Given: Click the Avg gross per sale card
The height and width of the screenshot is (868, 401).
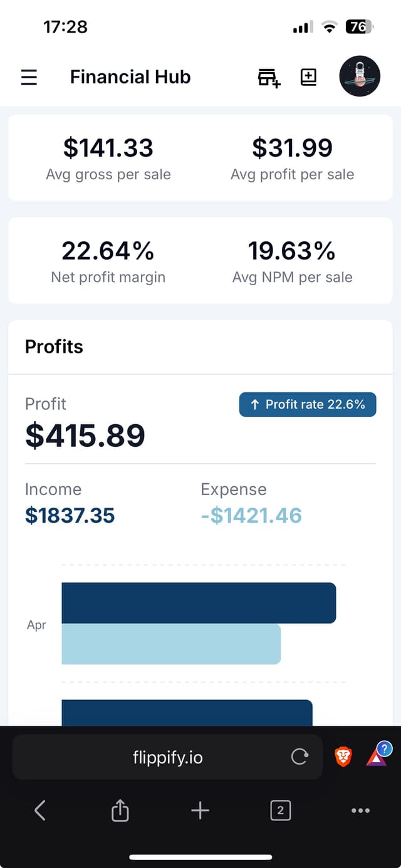Looking at the screenshot, I should pos(108,157).
